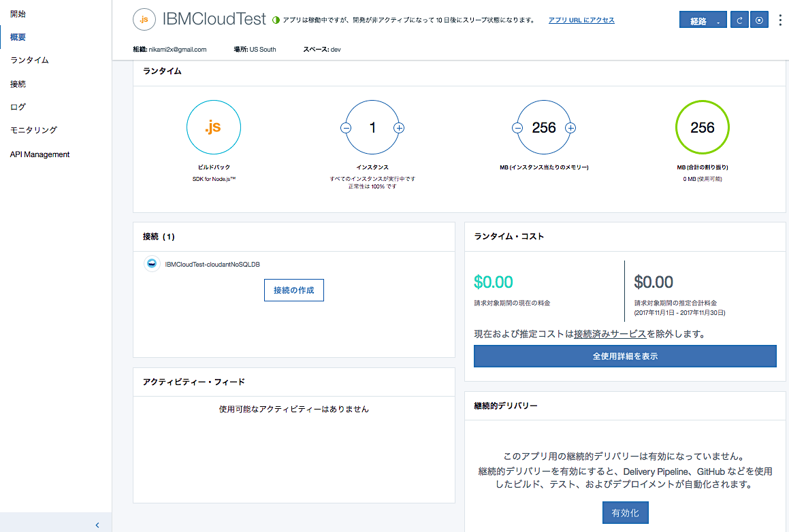Open API Management in the sidebar

click(x=39, y=154)
